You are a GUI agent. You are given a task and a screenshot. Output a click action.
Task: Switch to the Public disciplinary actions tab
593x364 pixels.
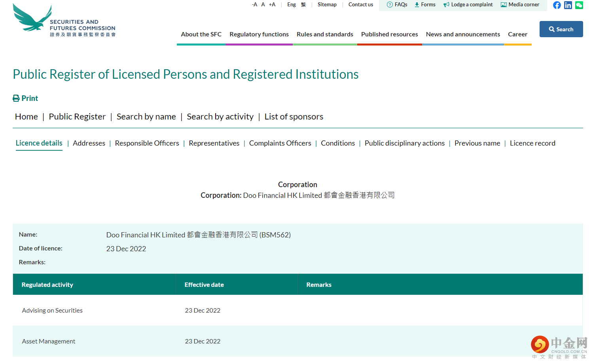point(404,143)
